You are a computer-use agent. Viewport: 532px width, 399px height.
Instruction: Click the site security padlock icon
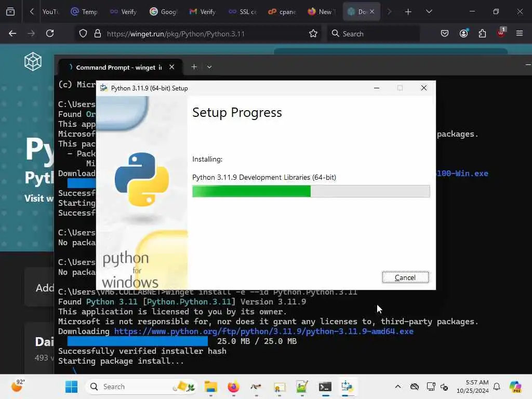[x=98, y=34]
